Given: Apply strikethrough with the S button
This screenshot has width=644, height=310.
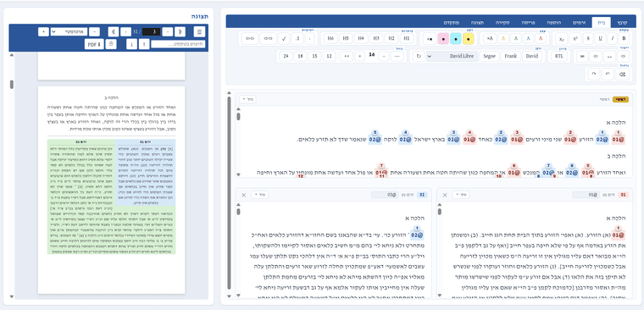Looking at the screenshot, I should (x=588, y=39).
